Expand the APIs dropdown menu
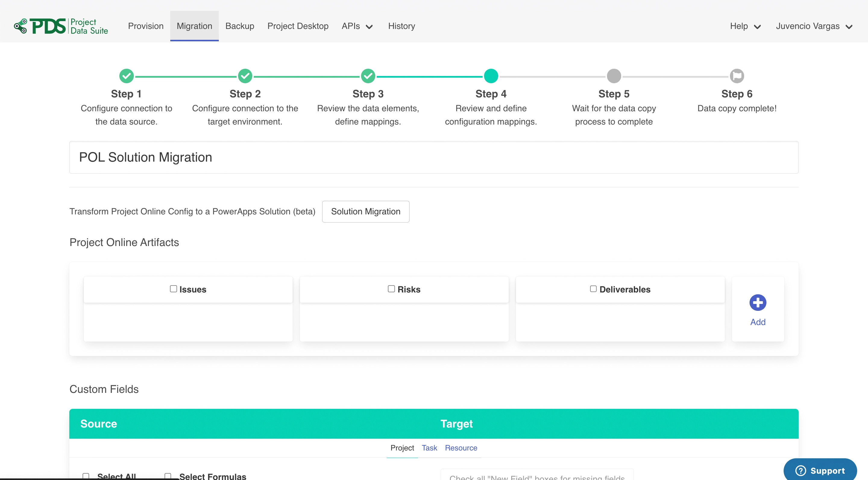The height and width of the screenshot is (480, 868). (357, 26)
